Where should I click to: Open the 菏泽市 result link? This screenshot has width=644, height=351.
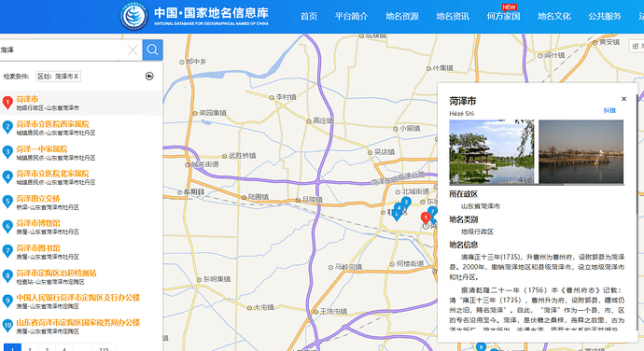(27, 99)
